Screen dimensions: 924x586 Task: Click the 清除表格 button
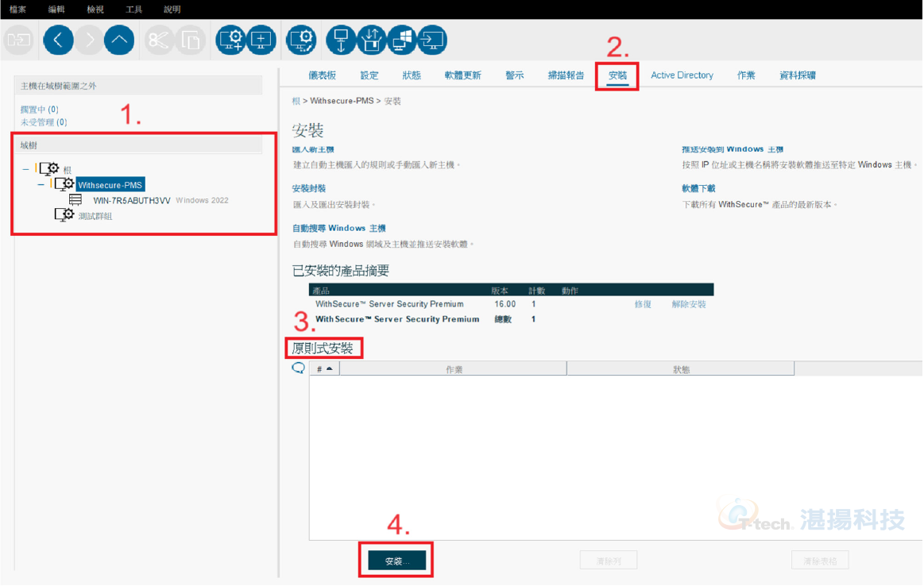pos(820,561)
